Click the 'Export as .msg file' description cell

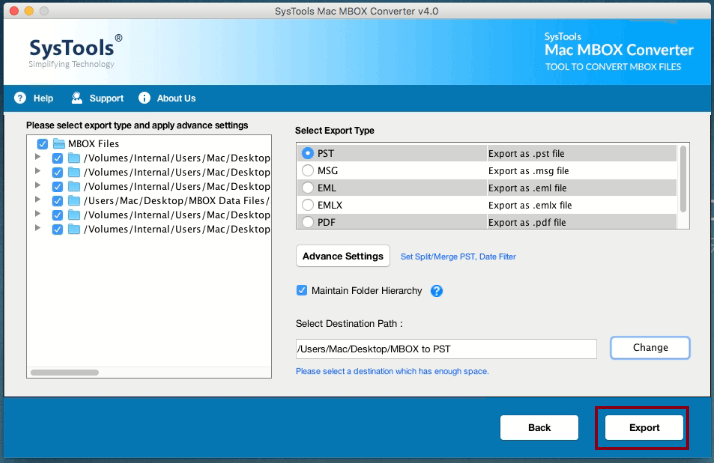pos(581,171)
